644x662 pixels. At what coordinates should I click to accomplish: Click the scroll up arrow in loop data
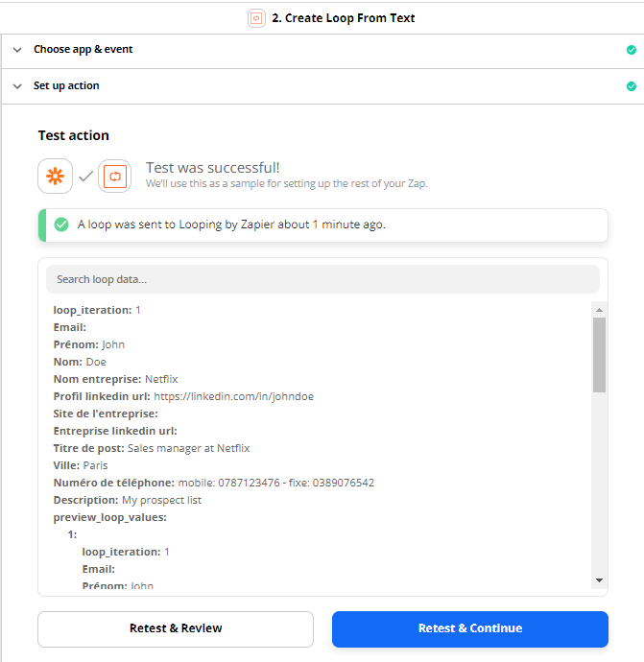pos(599,310)
